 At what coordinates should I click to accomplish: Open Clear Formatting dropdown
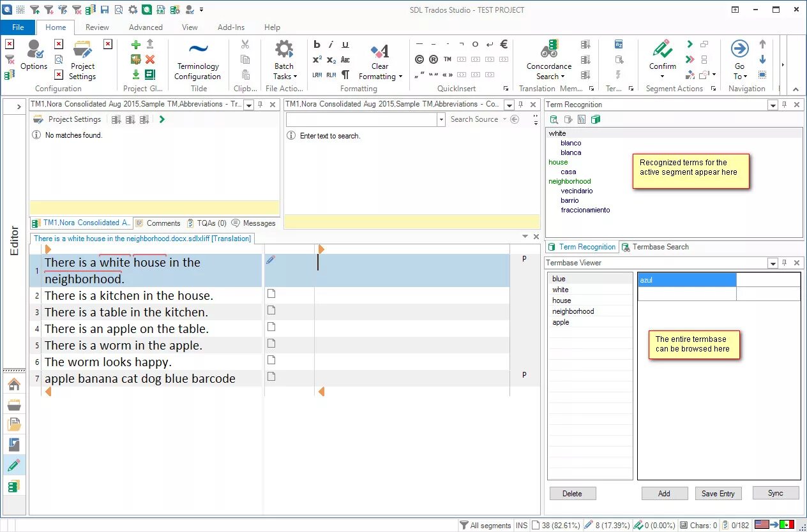coord(400,77)
